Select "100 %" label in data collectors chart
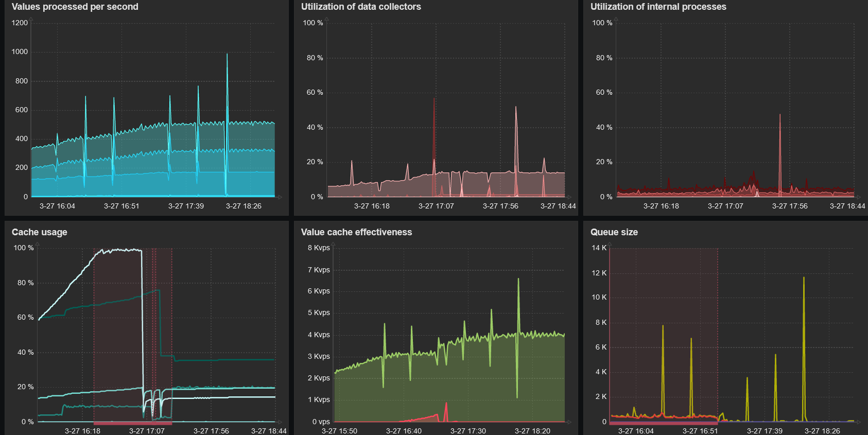868x435 pixels. pyautogui.click(x=313, y=23)
